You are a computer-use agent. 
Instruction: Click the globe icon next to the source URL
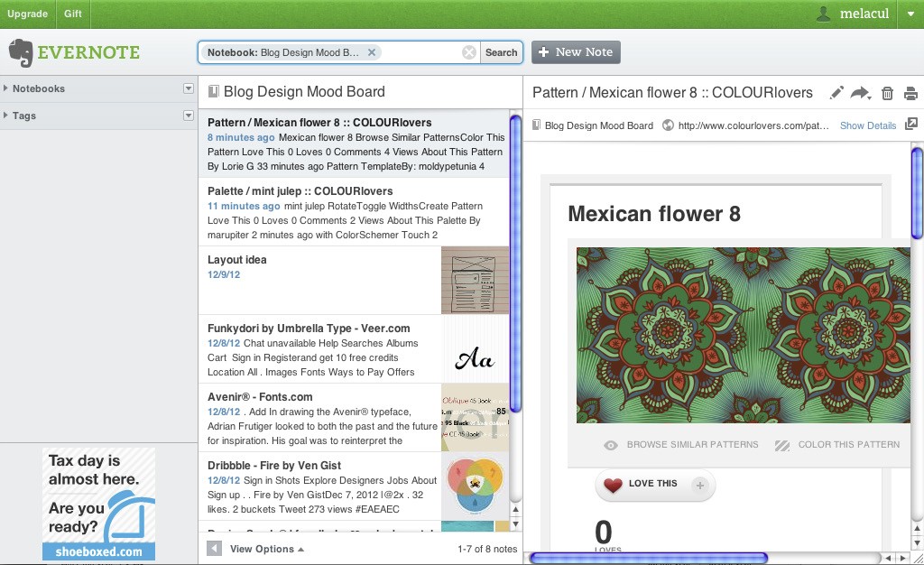pyautogui.click(x=668, y=125)
